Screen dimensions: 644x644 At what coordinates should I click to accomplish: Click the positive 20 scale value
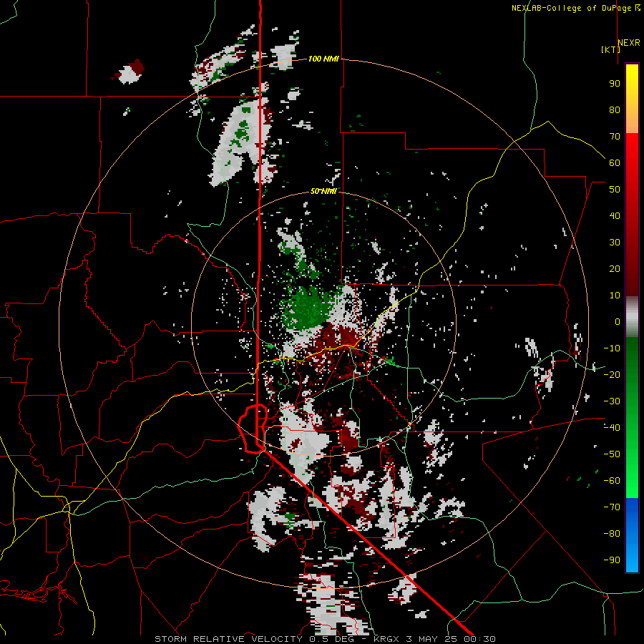coord(615,268)
